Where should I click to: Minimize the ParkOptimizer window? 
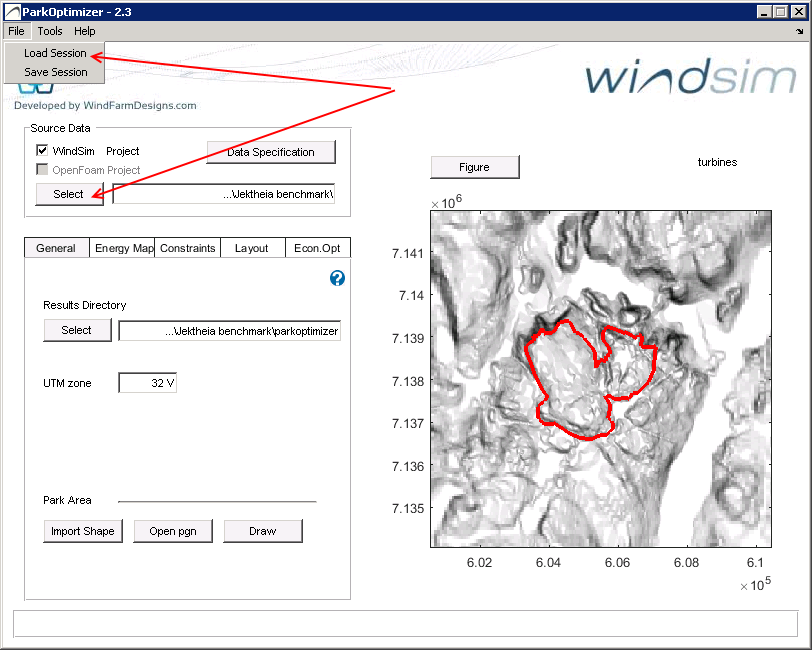pos(764,11)
